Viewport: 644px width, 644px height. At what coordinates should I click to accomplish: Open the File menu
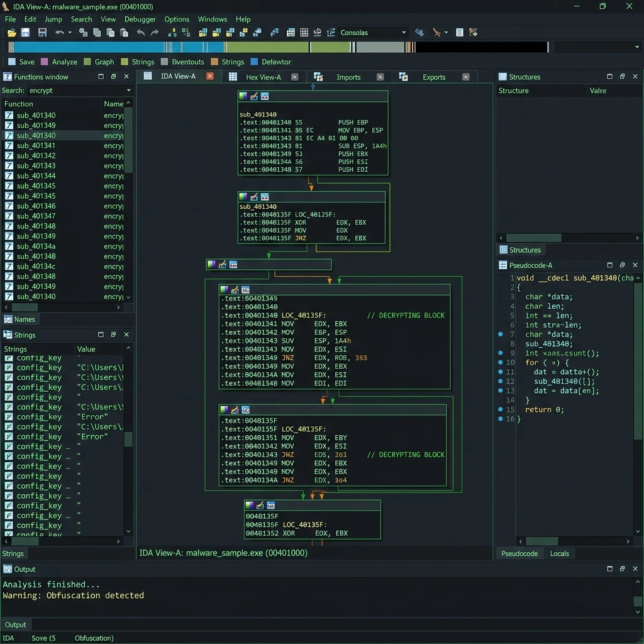pyautogui.click(x=10, y=19)
